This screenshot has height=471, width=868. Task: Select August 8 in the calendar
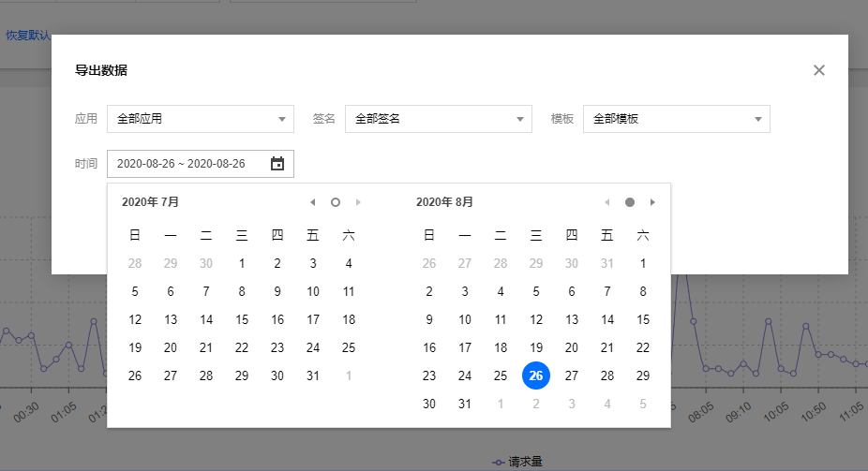[643, 292]
